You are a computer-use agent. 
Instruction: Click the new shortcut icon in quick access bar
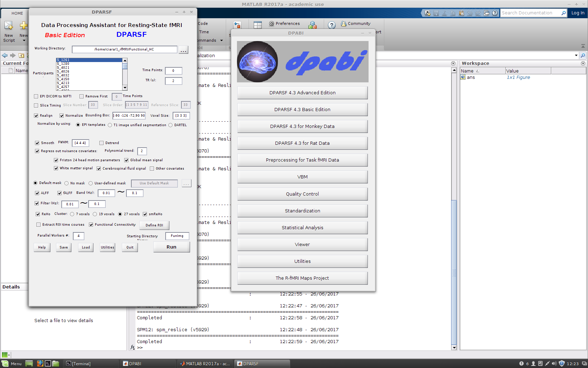coord(427,13)
